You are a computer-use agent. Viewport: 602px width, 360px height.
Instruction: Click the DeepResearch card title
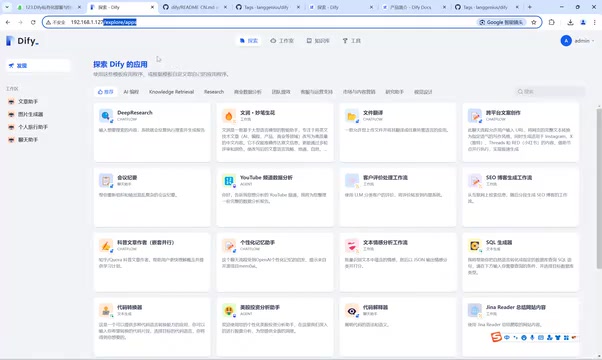point(135,112)
